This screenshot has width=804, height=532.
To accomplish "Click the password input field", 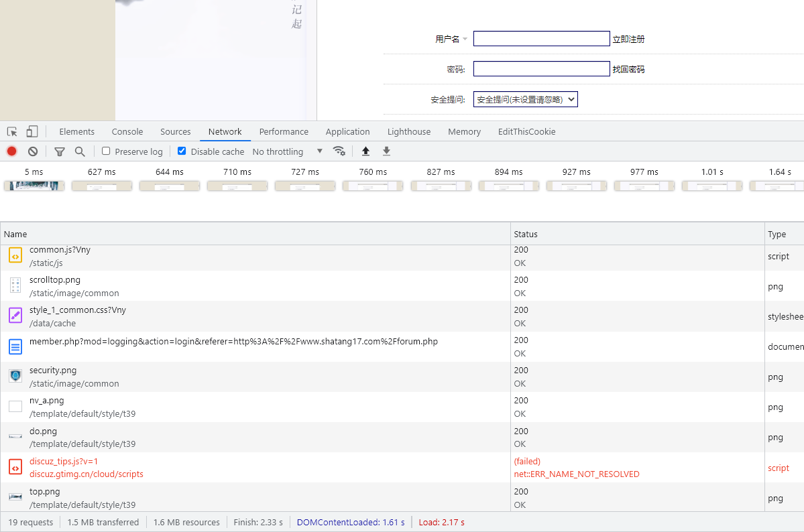I will [x=541, y=69].
